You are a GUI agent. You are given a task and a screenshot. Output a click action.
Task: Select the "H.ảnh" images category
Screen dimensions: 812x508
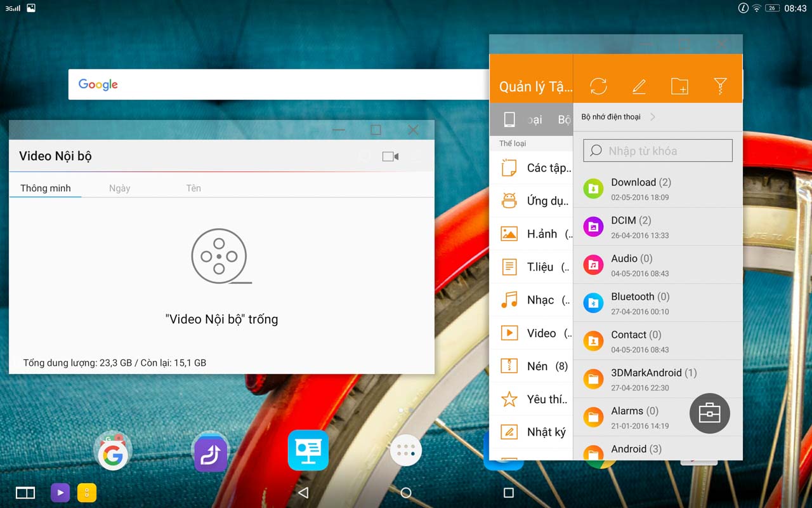(x=532, y=234)
